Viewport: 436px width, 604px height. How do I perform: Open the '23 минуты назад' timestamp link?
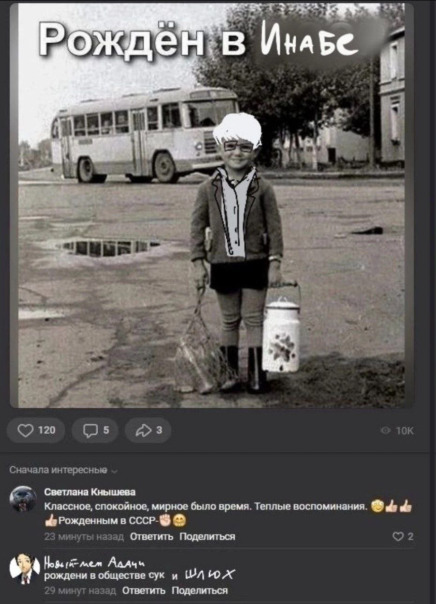point(84,537)
